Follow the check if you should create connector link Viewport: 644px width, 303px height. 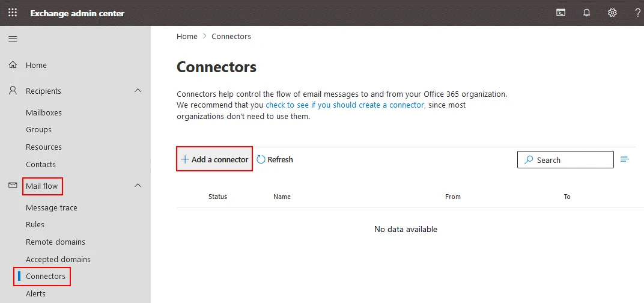345,105
